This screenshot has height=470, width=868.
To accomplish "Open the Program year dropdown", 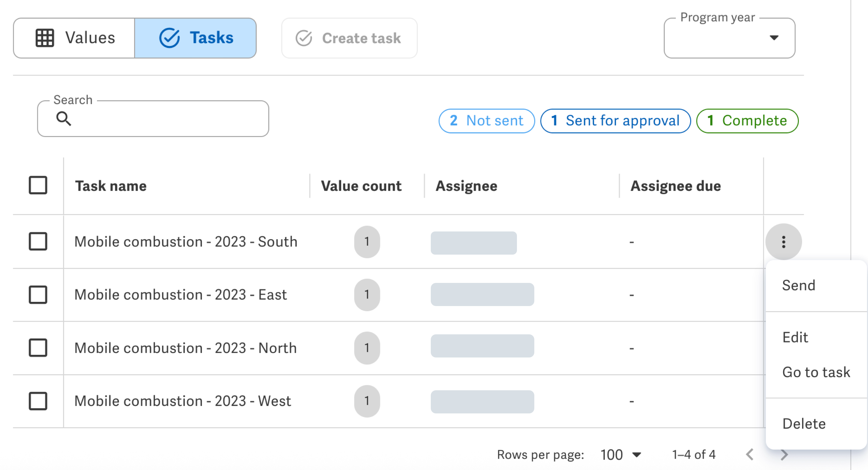I will pyautogui.click(x=775, y=38).
